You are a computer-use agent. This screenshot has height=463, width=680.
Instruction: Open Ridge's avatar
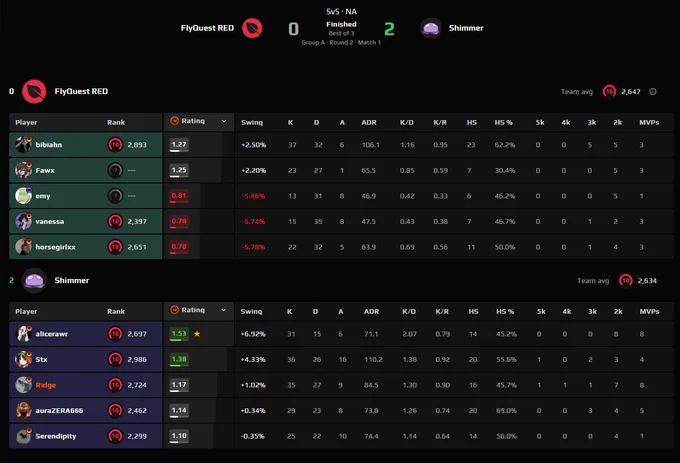23,385
